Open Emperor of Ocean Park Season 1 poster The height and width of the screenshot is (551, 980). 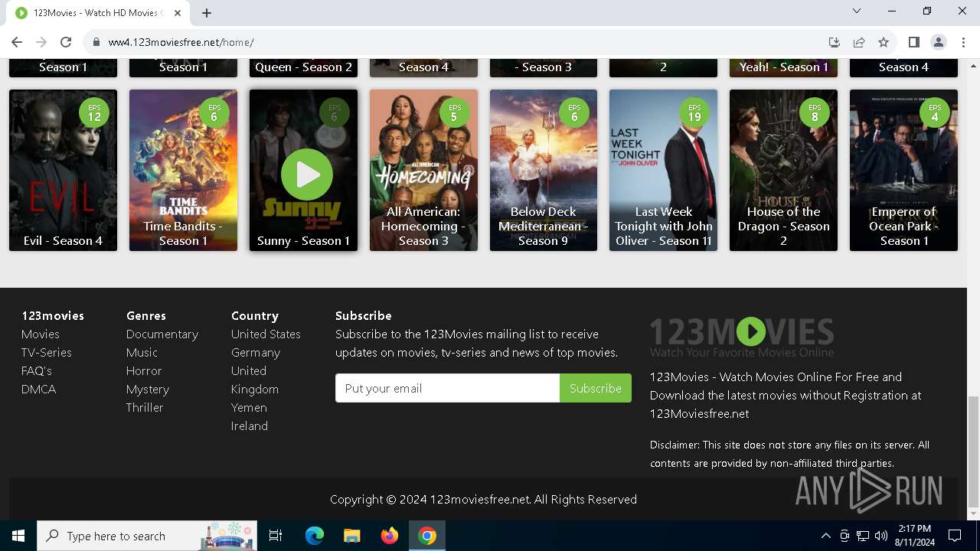(903, 170)
